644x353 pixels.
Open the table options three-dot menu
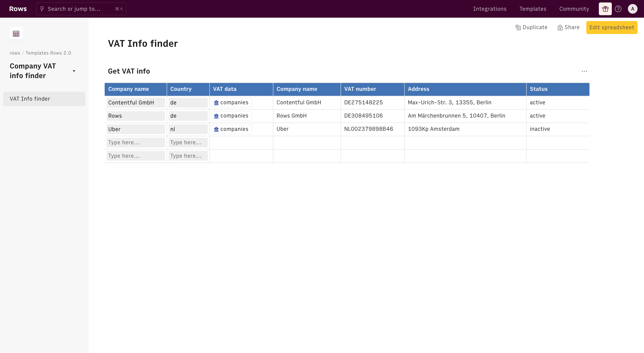[x=584, y=71]
